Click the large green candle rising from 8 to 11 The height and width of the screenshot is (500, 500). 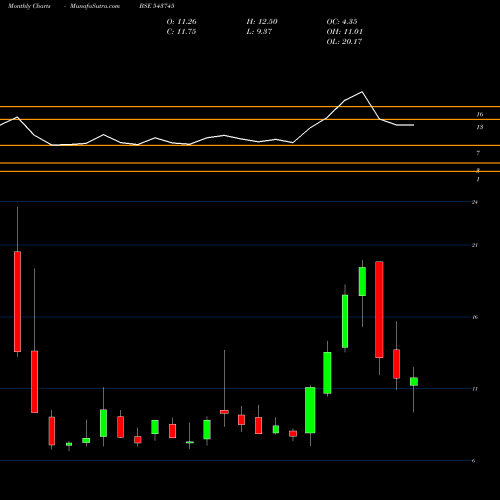coord(310,410)
